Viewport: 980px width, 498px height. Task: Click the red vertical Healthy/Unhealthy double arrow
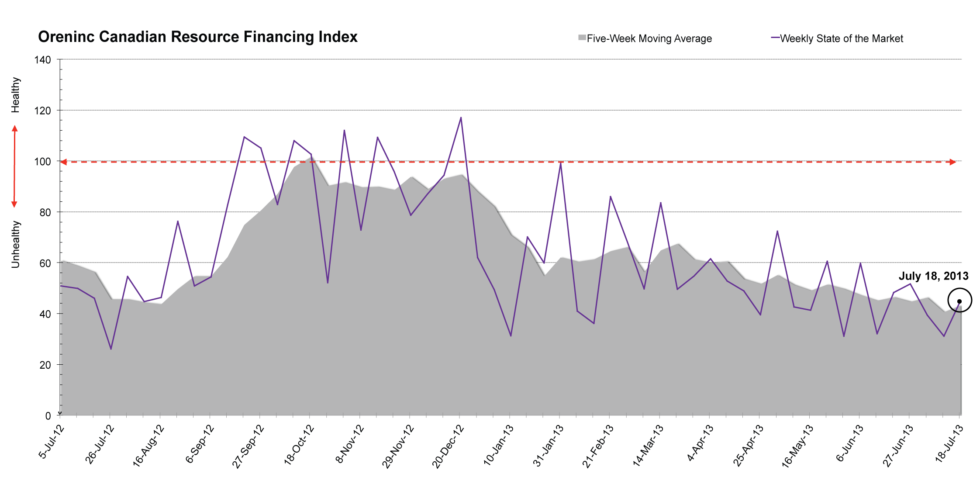pyautogui.click(x=14, y=166)
